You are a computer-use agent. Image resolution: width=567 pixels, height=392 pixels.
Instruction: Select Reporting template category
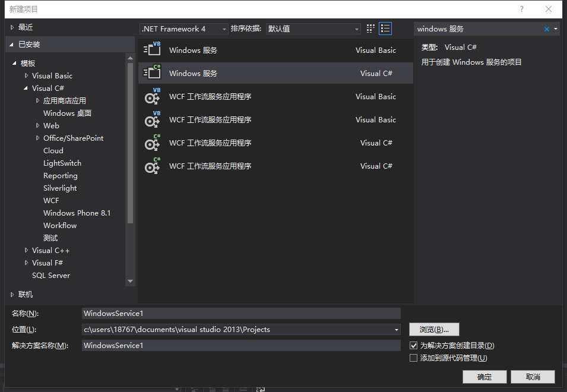point(61,175)
